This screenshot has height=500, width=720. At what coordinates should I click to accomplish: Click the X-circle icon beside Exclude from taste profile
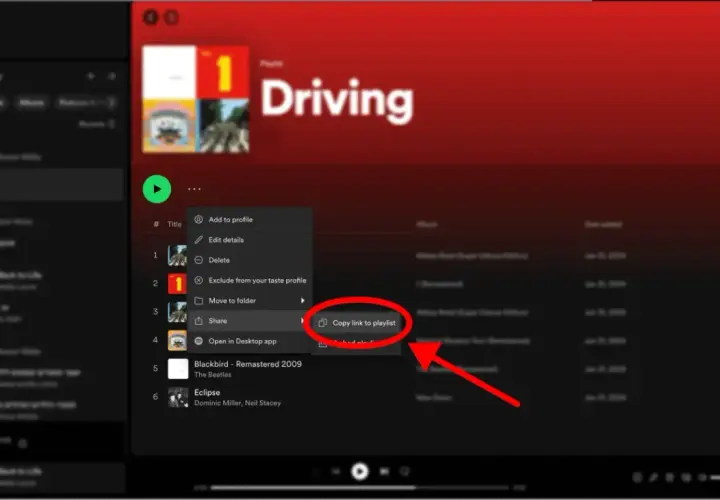point(198,280)
